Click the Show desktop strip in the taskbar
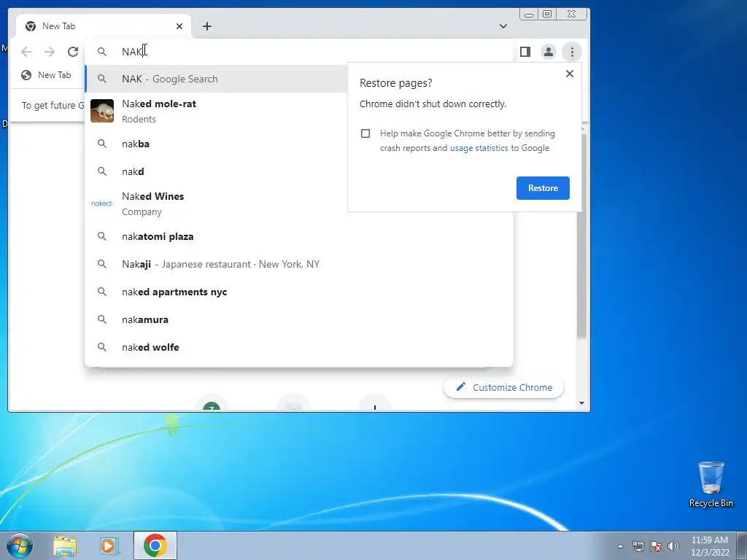Viewport: 747px width, 560px height. (742, 545)
